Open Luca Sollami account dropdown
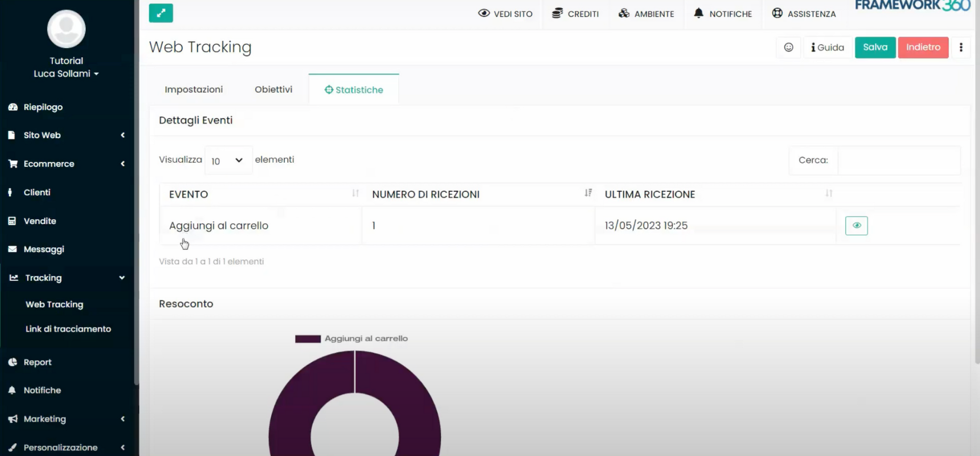The image size is (980, 456). (66, 73)
